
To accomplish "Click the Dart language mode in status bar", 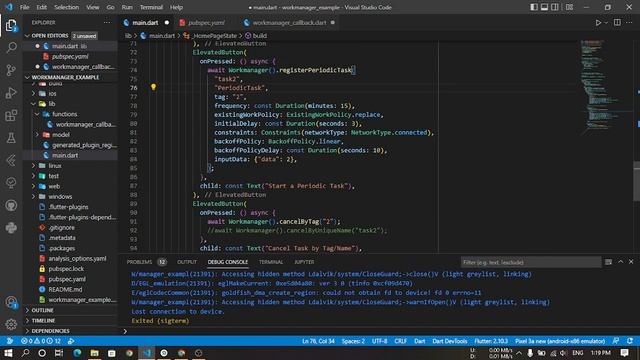I will coord(420,341).
